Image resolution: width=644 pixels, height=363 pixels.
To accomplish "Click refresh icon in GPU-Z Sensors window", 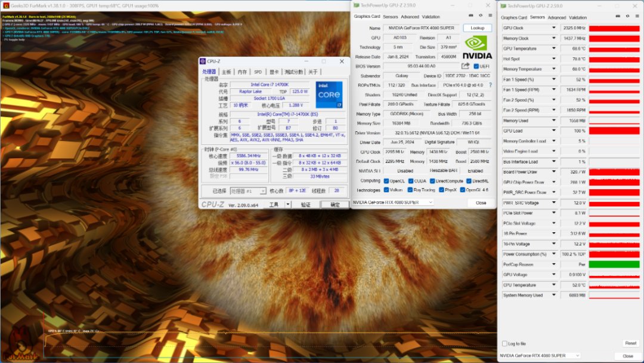I will pos(627,16).
